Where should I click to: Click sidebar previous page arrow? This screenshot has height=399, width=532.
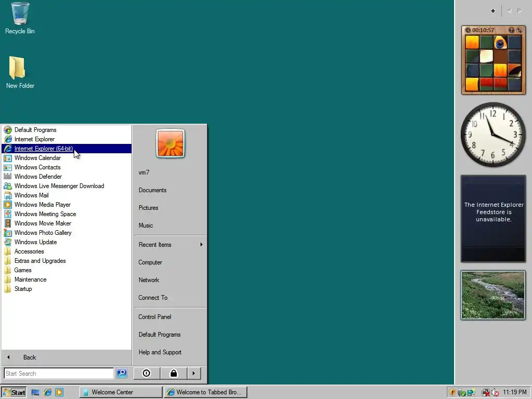(x=509, y=11)
